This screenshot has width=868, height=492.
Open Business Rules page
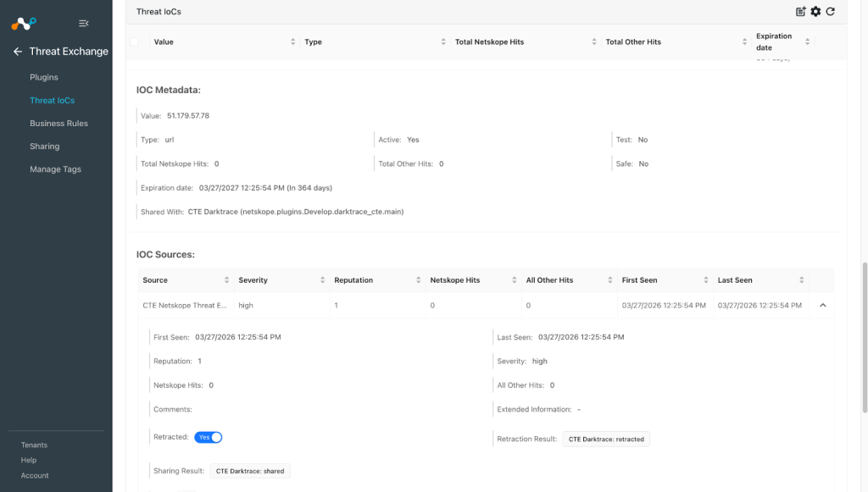point(58,124)
